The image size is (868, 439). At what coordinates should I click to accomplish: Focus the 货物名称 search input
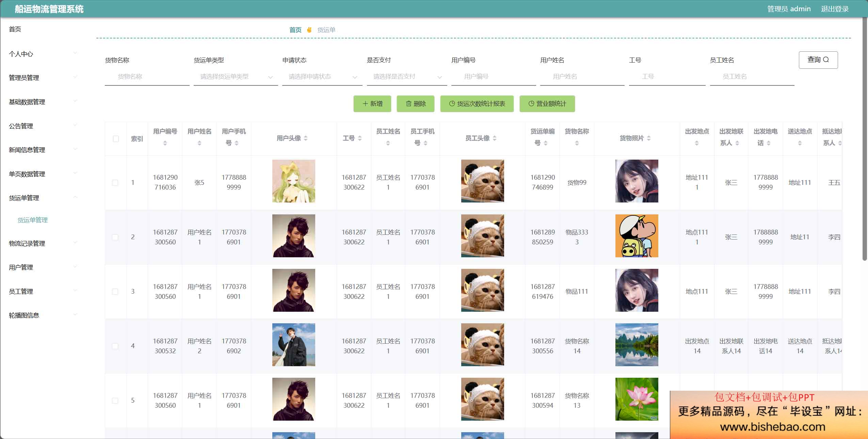[147, 77]
